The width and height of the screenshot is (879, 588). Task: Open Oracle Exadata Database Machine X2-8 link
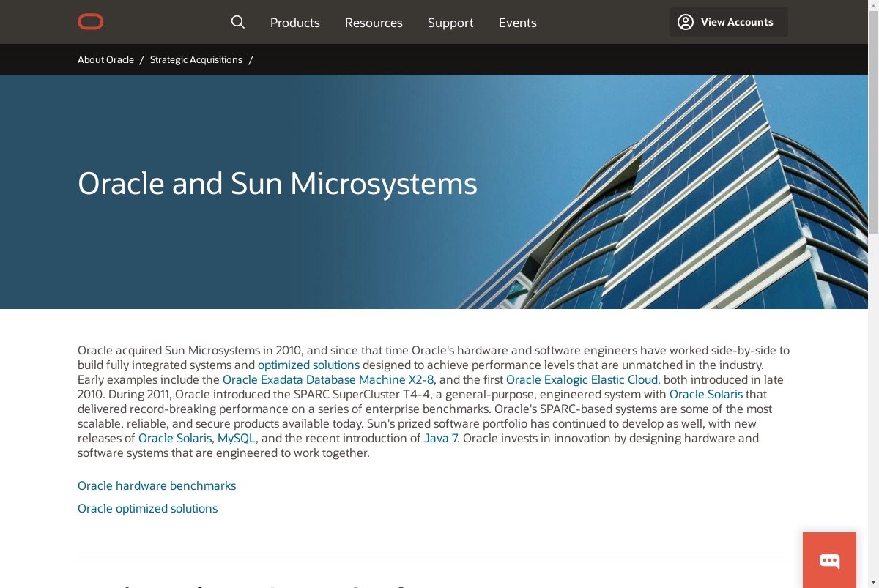tap(328, 379)
